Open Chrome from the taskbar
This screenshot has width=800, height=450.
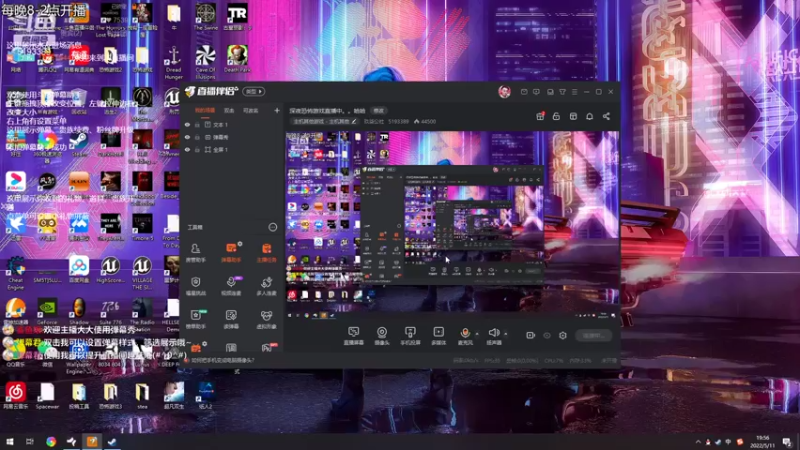tap(51, 441)
